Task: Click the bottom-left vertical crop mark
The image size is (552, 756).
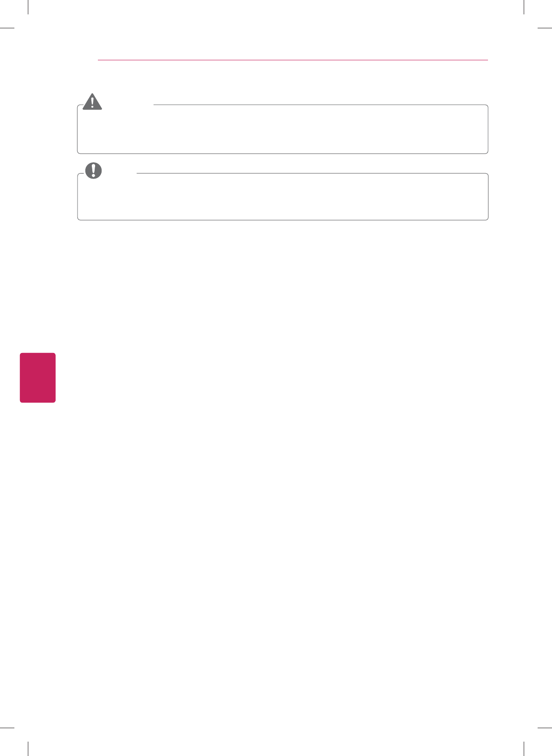Action: [x=28, y=749]
